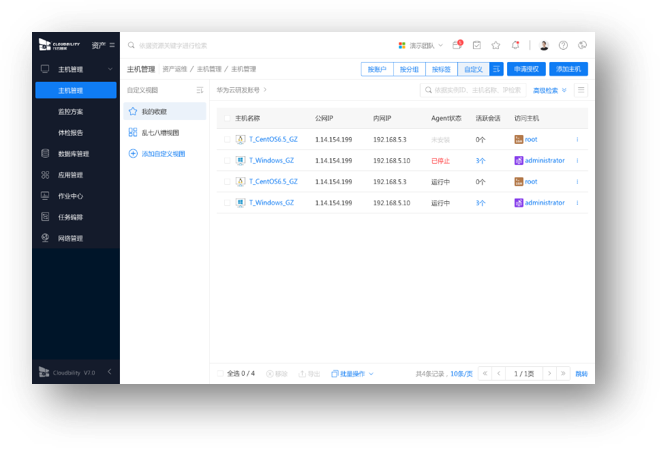Open the notification bell
Image resolution: width=660 pixels, height=449 pixels.
click(515, 45)
